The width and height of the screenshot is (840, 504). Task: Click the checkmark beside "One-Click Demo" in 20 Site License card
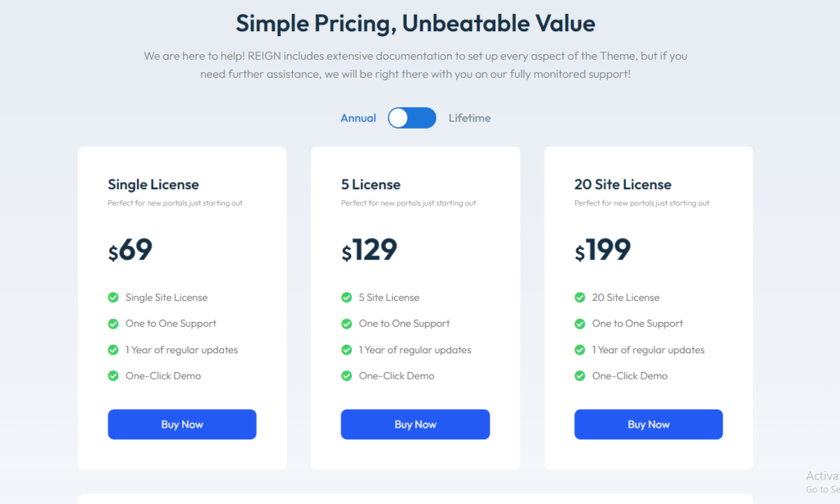coord(580,376)
